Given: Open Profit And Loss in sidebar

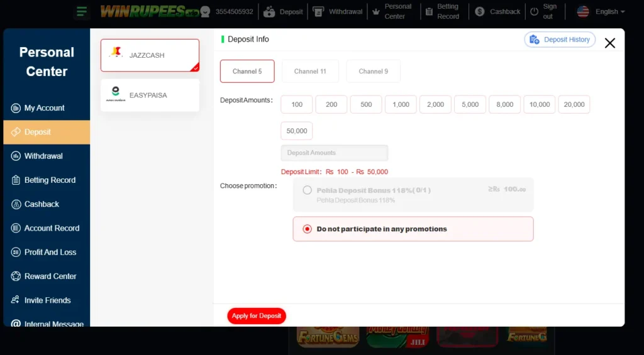Looking at the screenshot, I should pos(47,252).
